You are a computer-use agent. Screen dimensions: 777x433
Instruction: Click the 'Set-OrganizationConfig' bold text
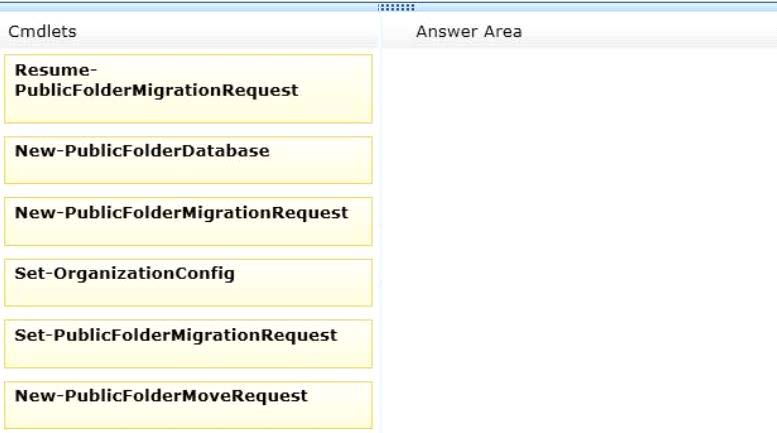[x=125, y=273]
